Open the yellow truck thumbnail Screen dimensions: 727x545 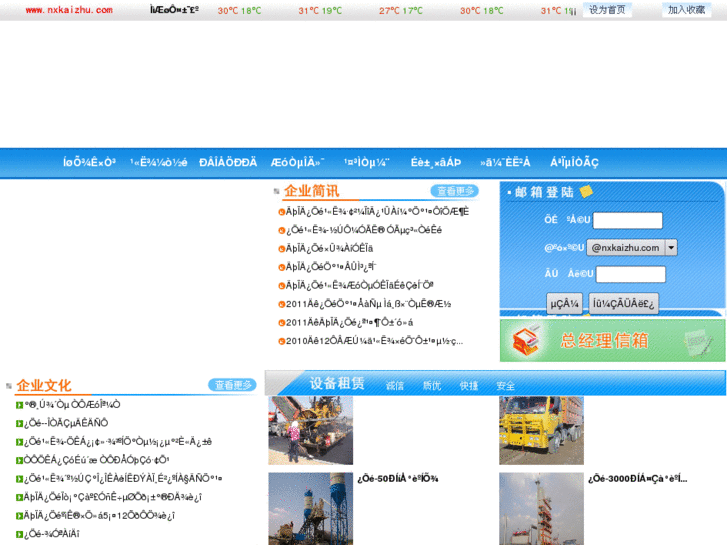pyautogui.click(x=542, y=430)
